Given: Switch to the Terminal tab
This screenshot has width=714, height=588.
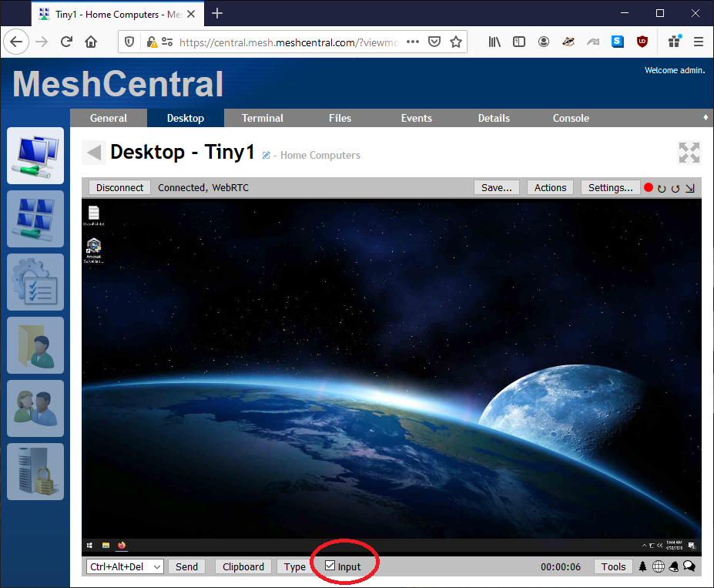Looking at the screenshot, I should pos(263,118).
